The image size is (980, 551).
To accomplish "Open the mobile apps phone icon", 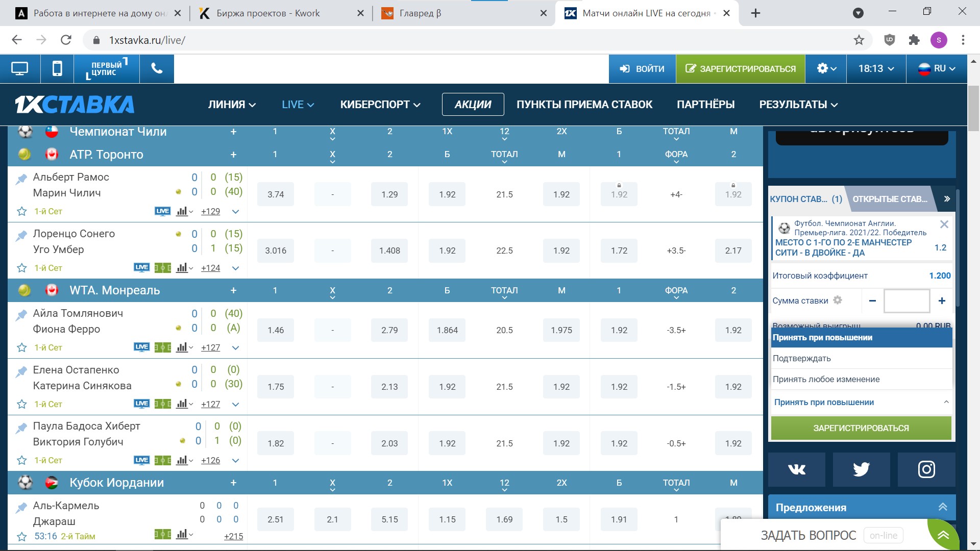I will point(57,68).
